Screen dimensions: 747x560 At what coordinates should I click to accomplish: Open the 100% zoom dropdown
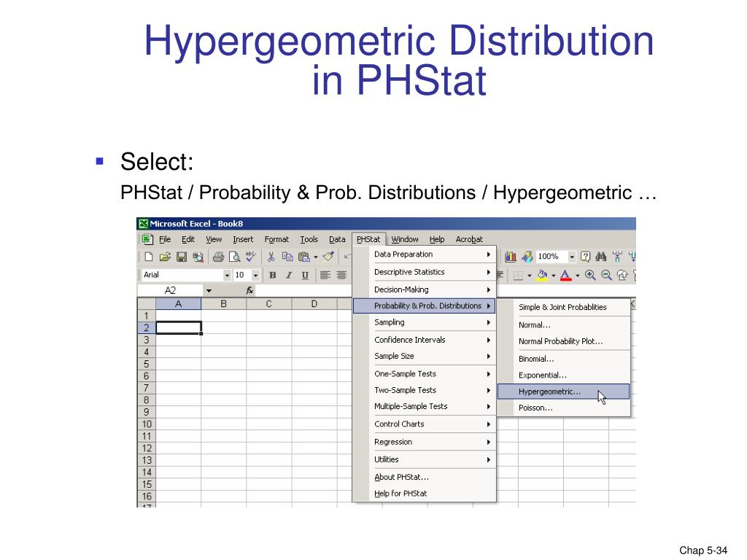click(572, 257)
